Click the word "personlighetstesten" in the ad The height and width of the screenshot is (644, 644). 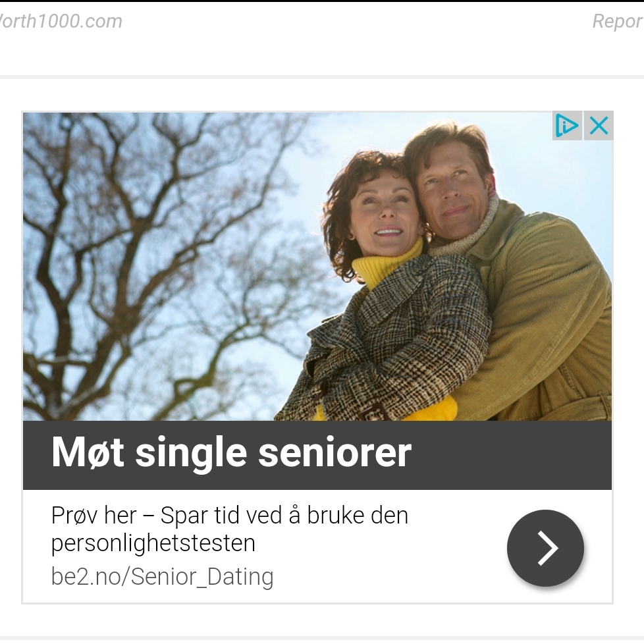point(153,543)
